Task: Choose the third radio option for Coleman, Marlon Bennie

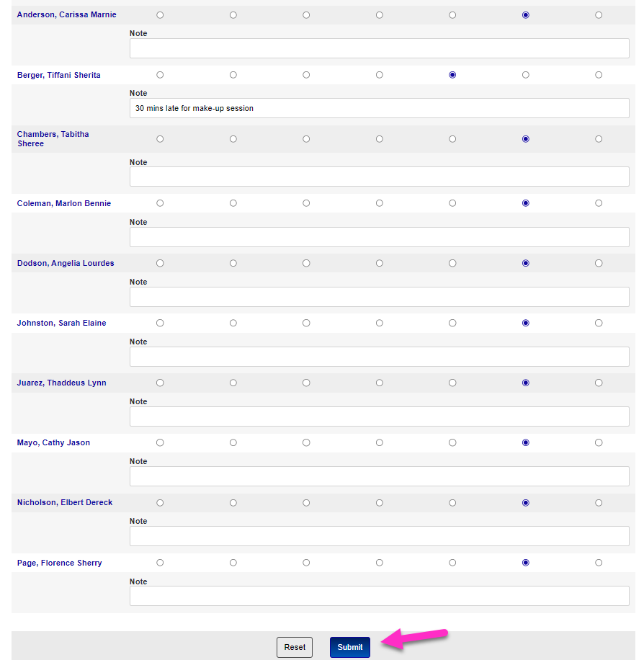Action: [306, 202]
